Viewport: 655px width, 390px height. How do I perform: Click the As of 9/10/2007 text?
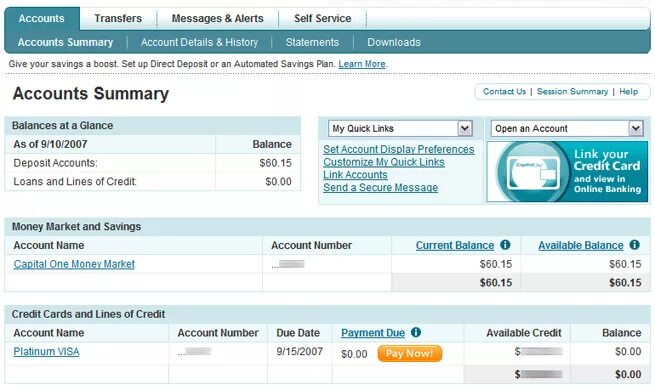click(x=51, y=144)
